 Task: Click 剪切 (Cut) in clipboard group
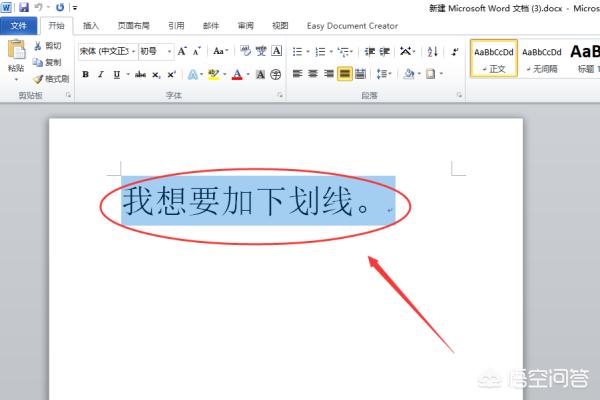click(47, 46)
